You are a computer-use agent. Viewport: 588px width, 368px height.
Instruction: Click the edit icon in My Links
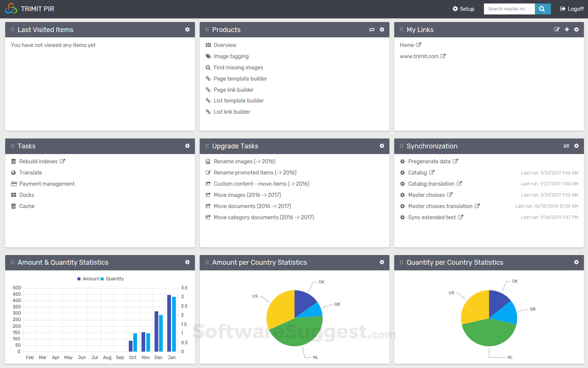pyautogui.click(x=557, y=29)
